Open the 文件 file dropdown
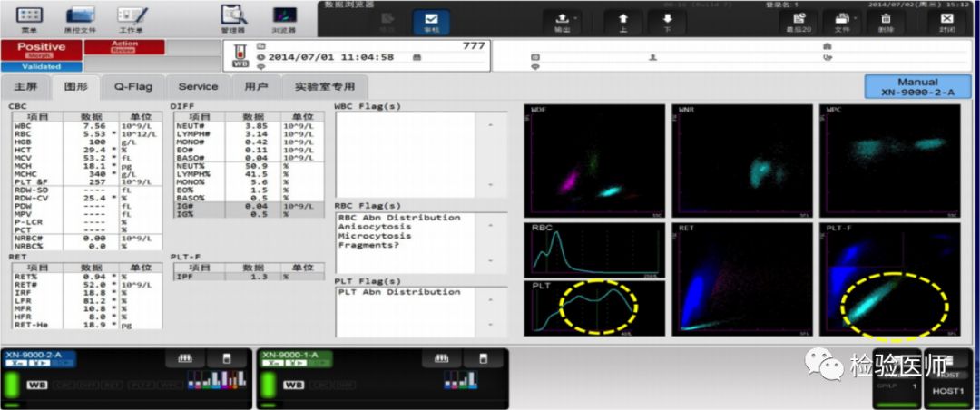This screenshot has height=410, width=980. (x=843, y=21)
